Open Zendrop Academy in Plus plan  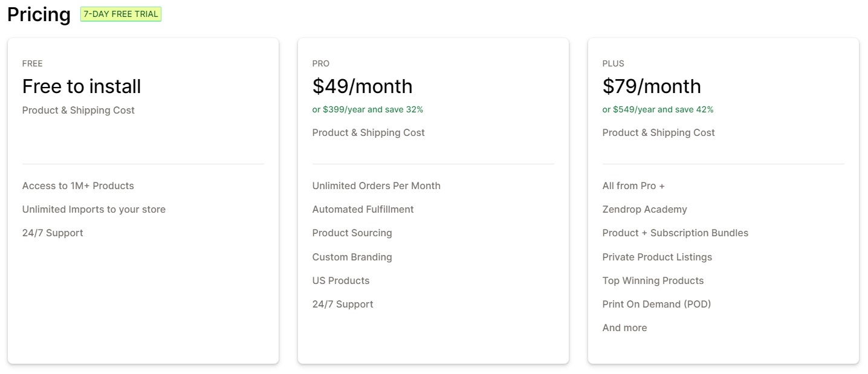pyautogui.click(x=644, y=209)
